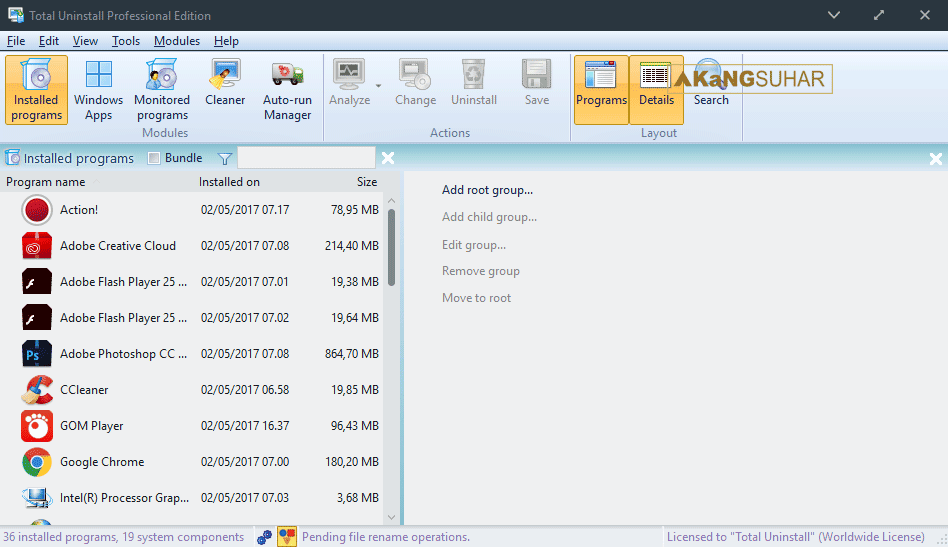Click the Google Chrome program name

(102, 462)
